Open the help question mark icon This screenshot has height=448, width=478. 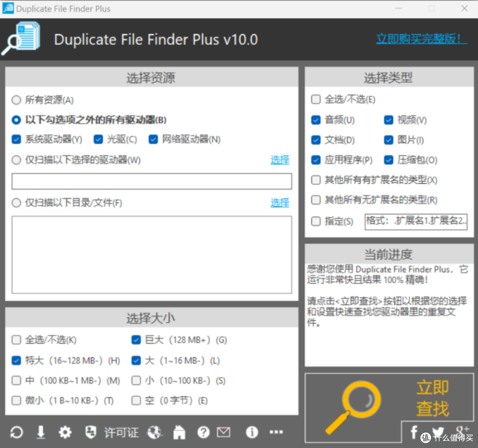coord(203,432)
